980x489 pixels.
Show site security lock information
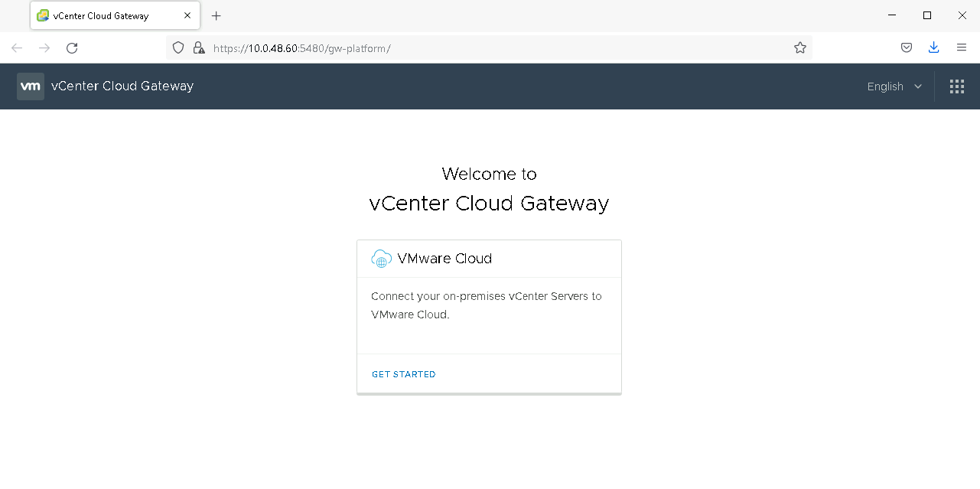tap(199, 48)
